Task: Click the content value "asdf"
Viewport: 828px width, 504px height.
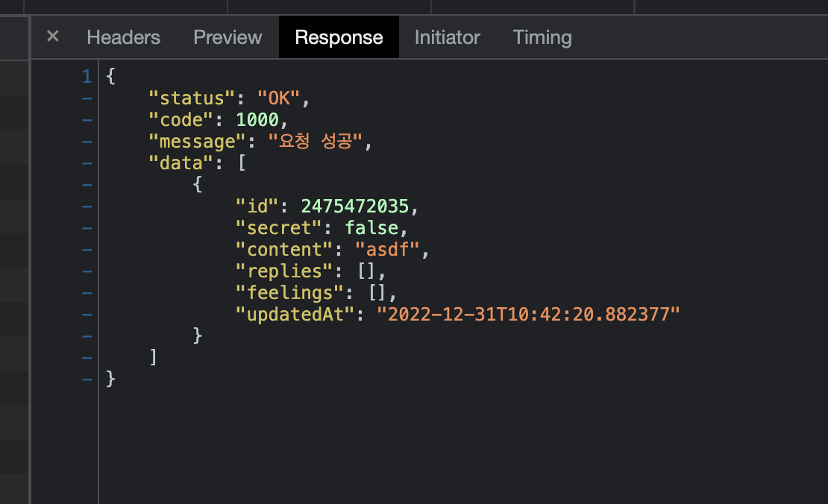Action: [387, 250]
